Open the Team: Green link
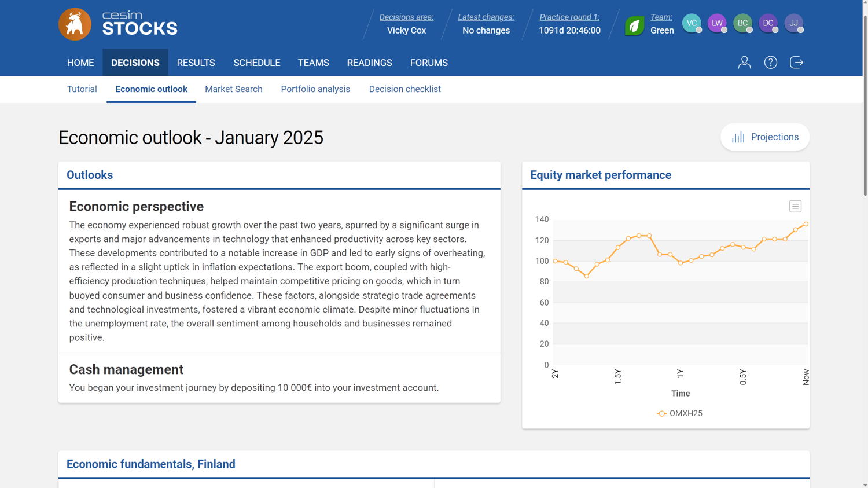The height and width of the screenshot is (488, 868). pyautogui.click(x=662, y=17)
